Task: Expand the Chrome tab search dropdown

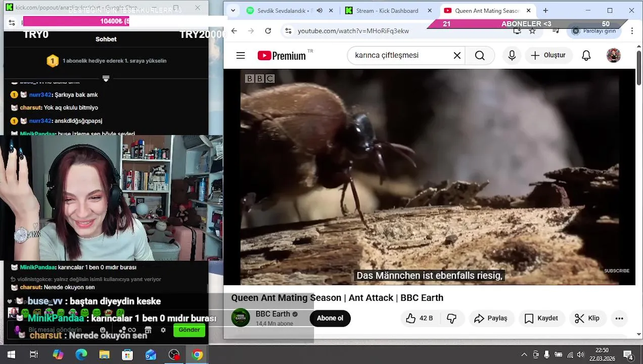Action: (x=233, y=11)
